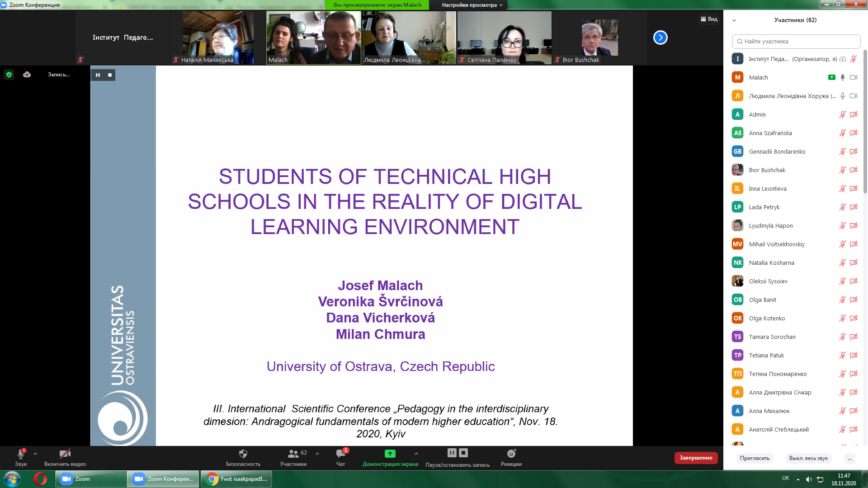
Task: Toggle microphone mute with Звук button
Action: pyautogui.click(x=21, y=455)
